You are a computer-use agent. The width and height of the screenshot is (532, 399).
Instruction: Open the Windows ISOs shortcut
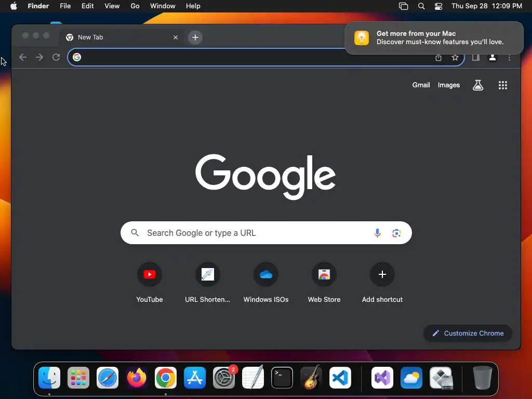pos(265,283)
